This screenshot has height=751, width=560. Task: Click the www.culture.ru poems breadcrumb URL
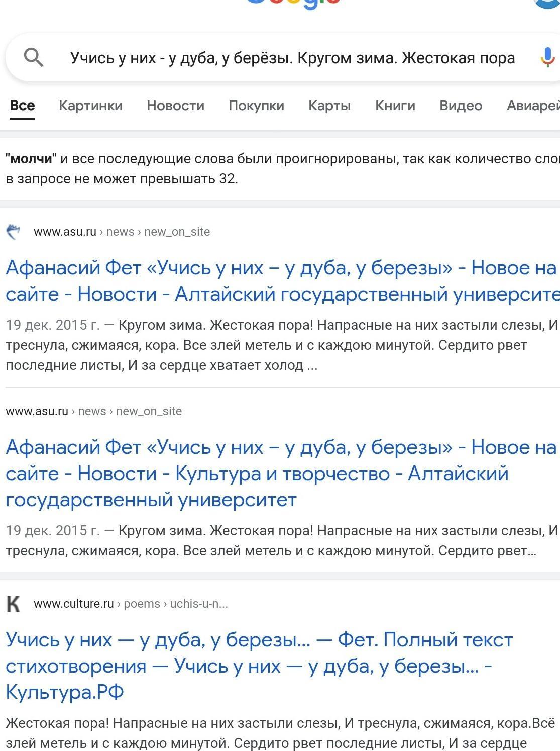click(131, 604)
